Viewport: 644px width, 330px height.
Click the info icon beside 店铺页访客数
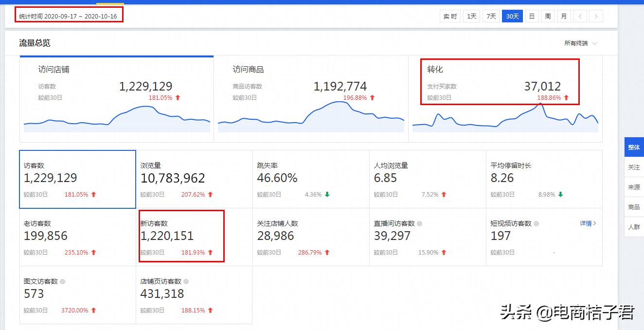click(x=186, y=281)
